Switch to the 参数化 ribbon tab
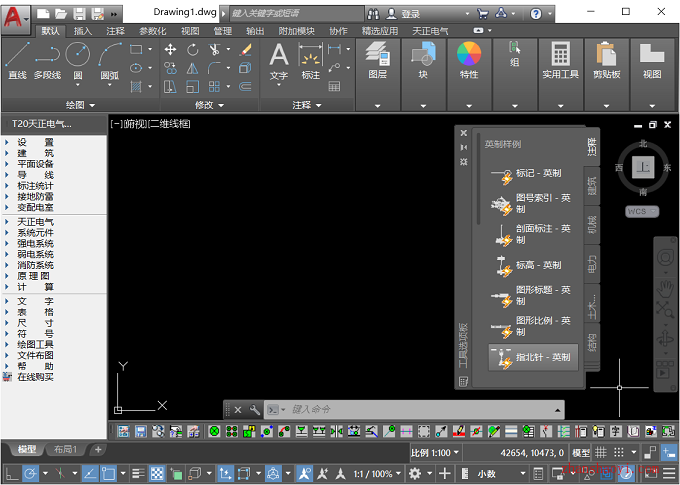The image size is (680, 485). point(152,31)
